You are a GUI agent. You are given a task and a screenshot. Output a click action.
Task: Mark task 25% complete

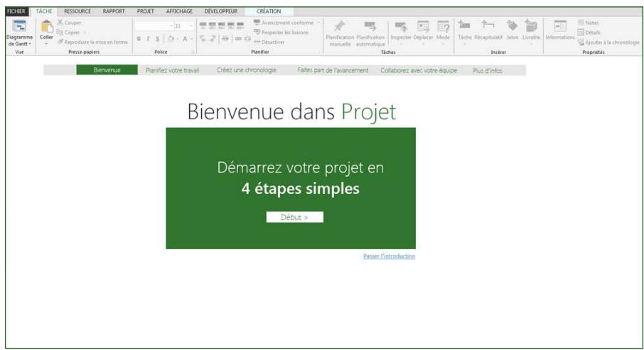coord(213,26)
